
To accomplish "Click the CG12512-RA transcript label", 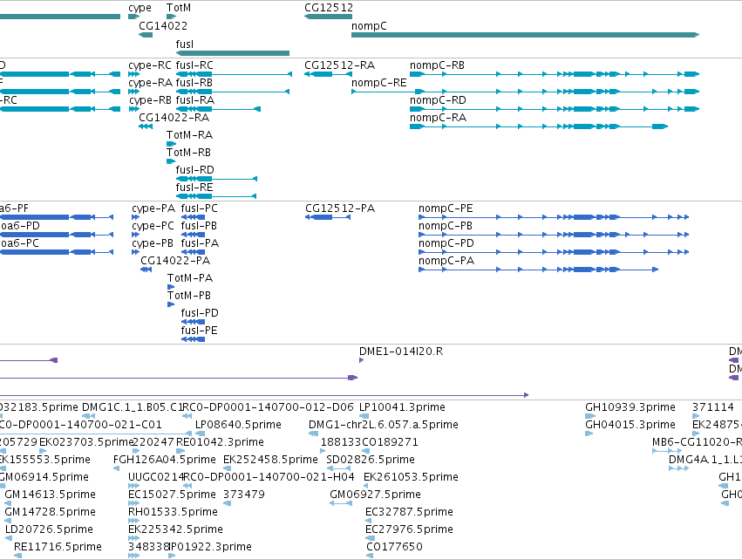I will [340, 65].
